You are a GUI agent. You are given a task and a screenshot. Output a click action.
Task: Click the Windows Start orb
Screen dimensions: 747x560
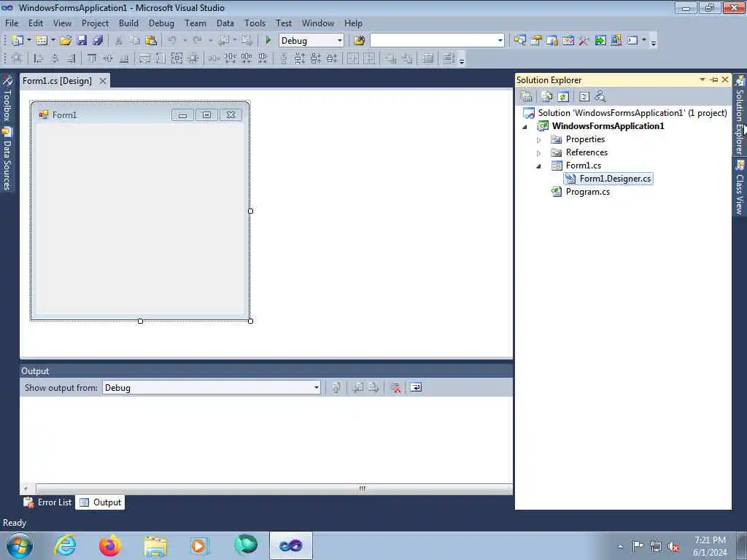coord(20,545)
